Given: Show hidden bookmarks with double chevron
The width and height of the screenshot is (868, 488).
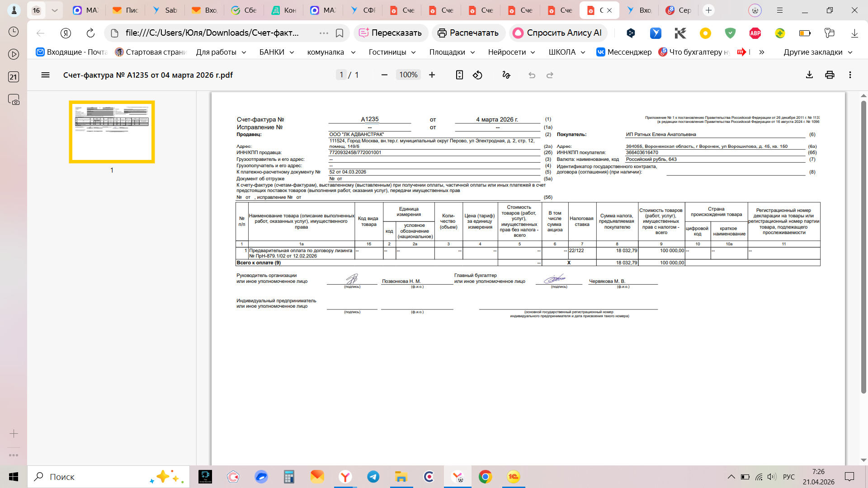Looking at the screenshot, I should pyautogui.click(x=762, y=52).
